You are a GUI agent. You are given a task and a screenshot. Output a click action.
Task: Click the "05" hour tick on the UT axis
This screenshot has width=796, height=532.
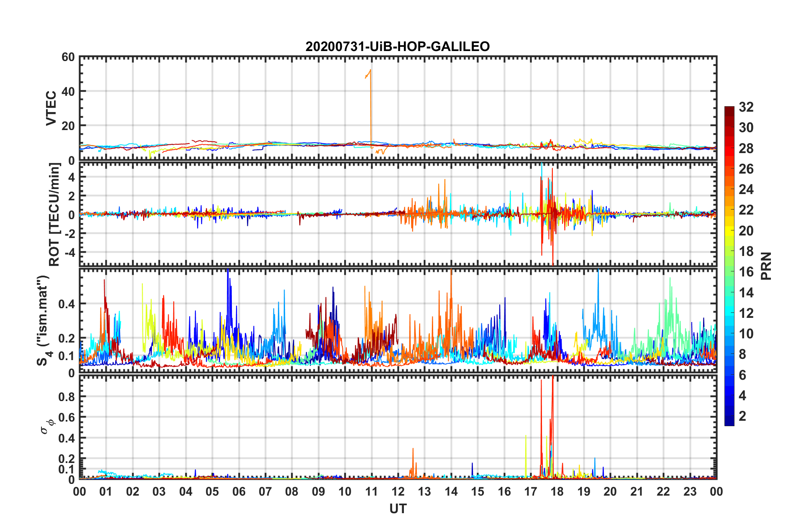point(212,491)
